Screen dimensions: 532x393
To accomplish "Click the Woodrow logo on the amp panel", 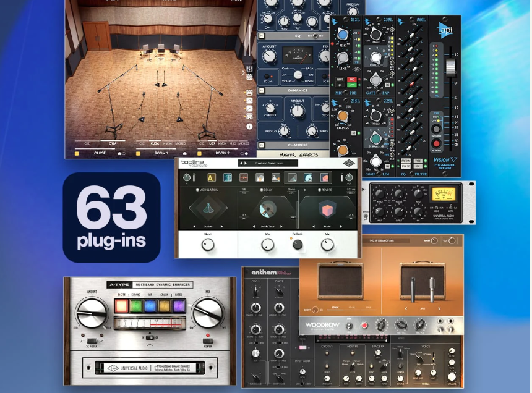I will click(322, 325).
